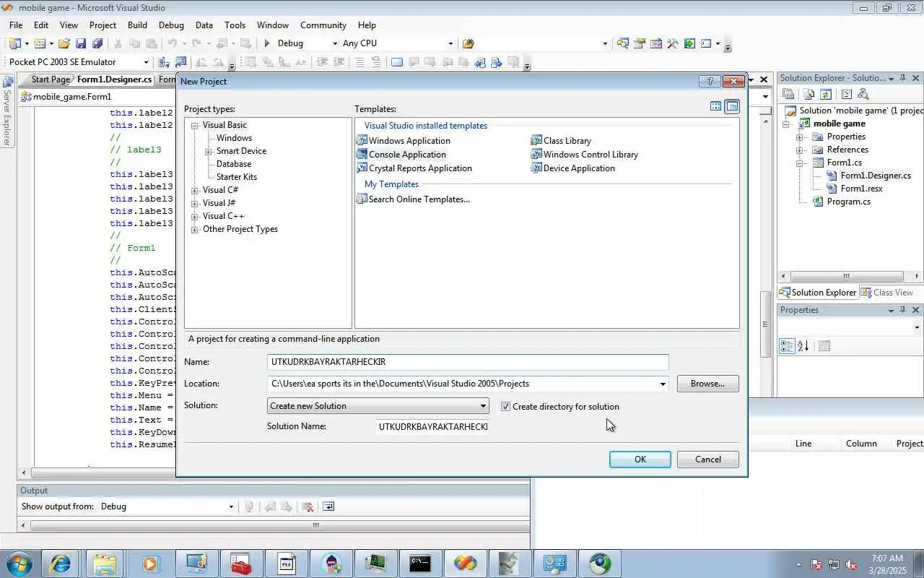Open the Tools menu
The height and width of the screenshot is (578, 924).
235,25
